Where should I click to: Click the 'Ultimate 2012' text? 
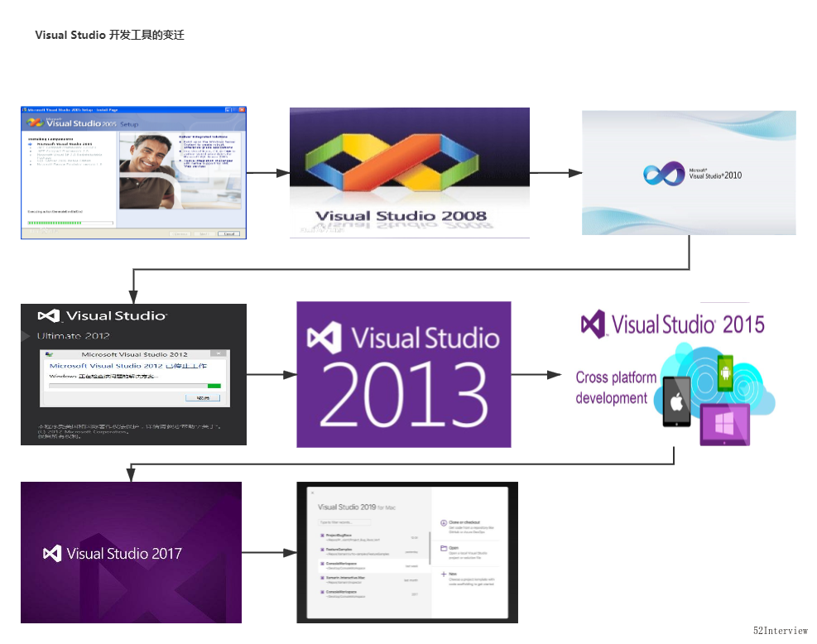74,335
